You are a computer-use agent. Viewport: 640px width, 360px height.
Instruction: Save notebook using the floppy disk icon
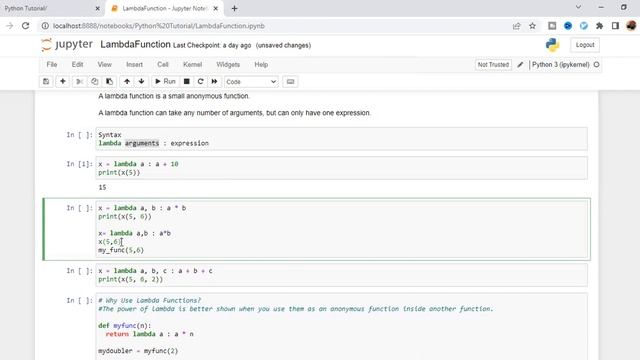pos(46,82)
